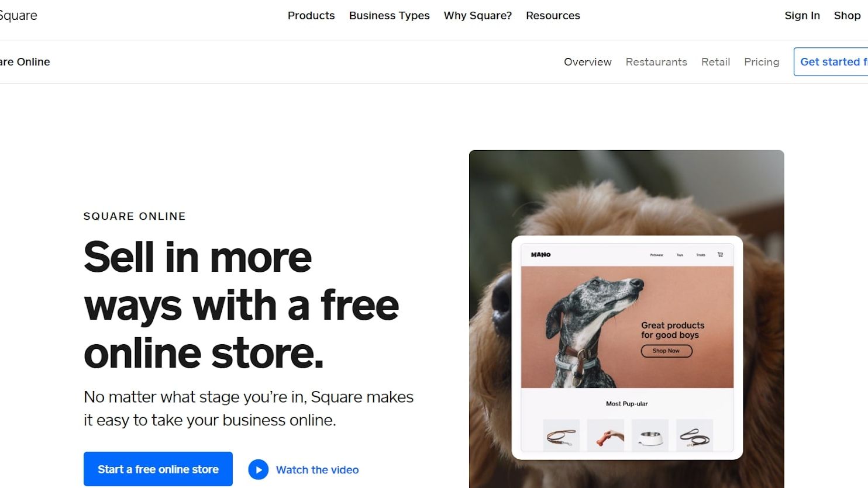Image resolution: width=868 pixels, height=488 pixels.
Task: Select the dog bowl product thumbnail
Action: pyautogui.click(x=650, y=435)
